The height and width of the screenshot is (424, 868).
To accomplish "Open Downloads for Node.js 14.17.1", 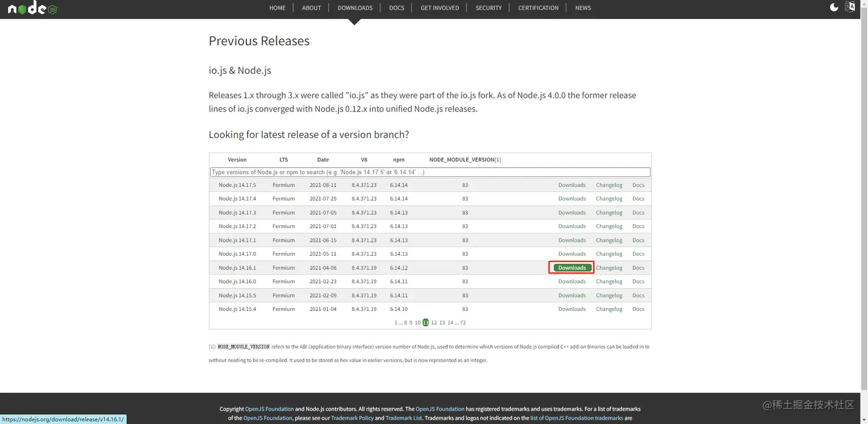I will click(x=572, y=240).
